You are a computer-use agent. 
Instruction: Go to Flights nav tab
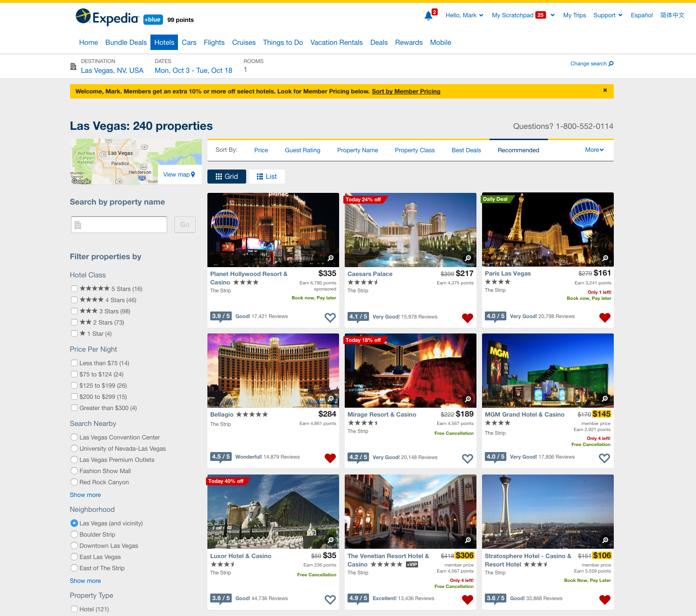click(214, 42)
